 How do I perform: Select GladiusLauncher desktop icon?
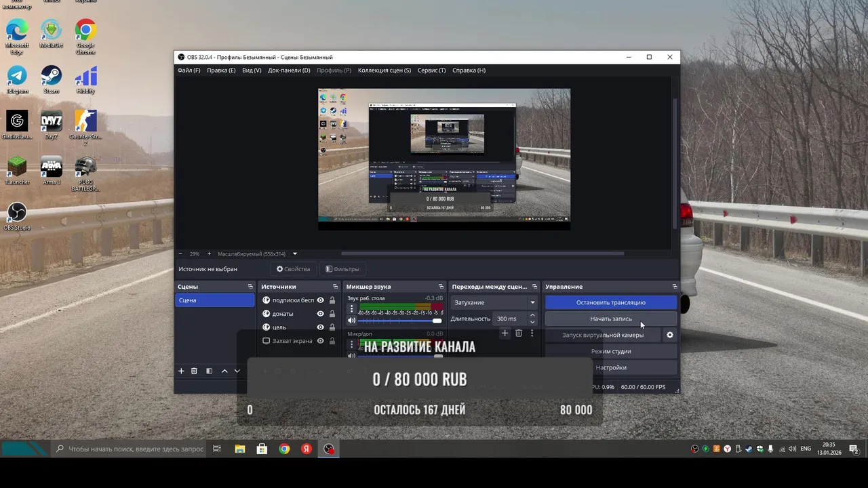(17, 125)
